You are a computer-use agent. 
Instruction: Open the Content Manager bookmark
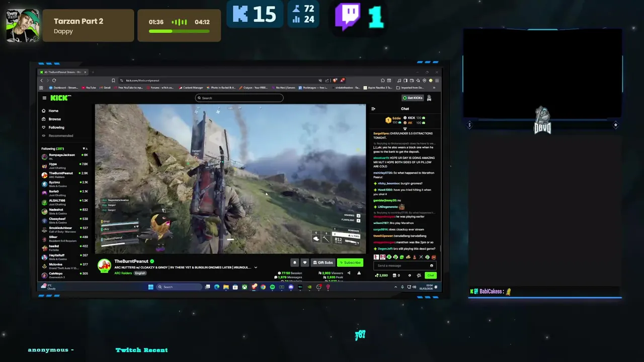pyautogui.click(x=191, y=88)
